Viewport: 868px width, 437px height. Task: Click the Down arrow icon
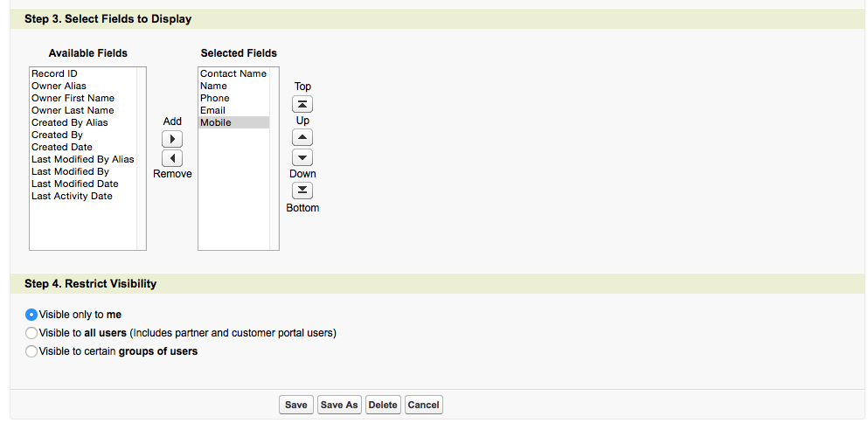tap(302, 157)
